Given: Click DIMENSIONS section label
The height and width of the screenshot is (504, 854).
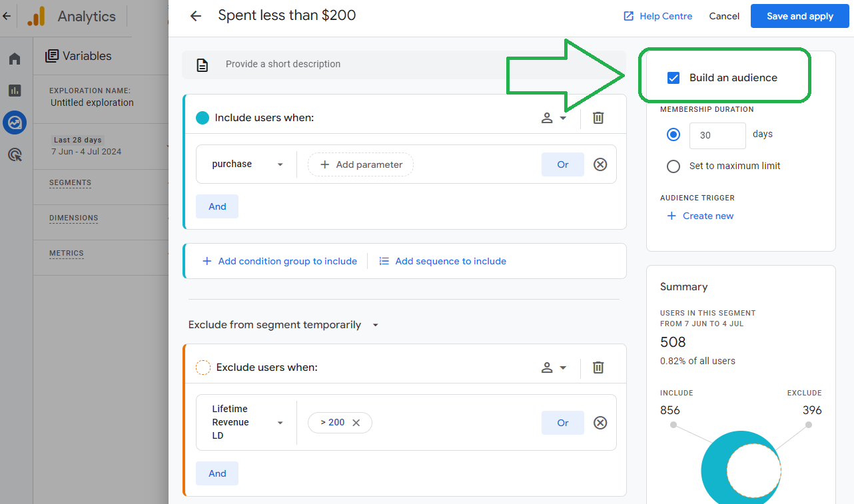Looking at the screenshot, I should 74,218.
